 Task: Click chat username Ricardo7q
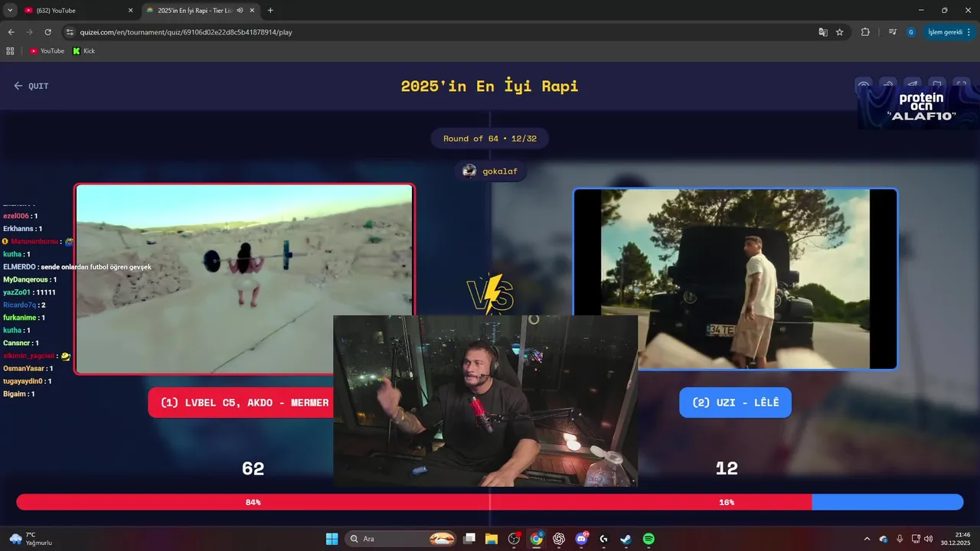19,305
